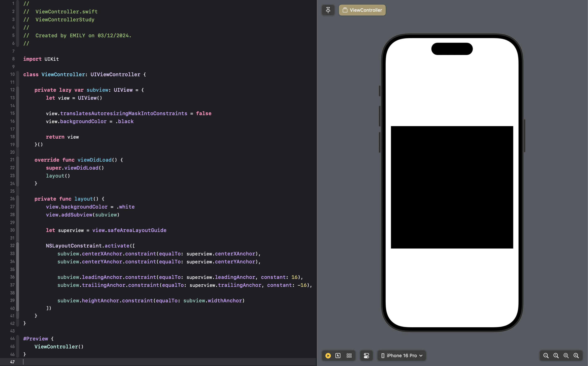Switch preview to Selectable mode
Image resolution: width=588 pixels, height=366 pixels.
pyautogui.click(x=338, y=356)
